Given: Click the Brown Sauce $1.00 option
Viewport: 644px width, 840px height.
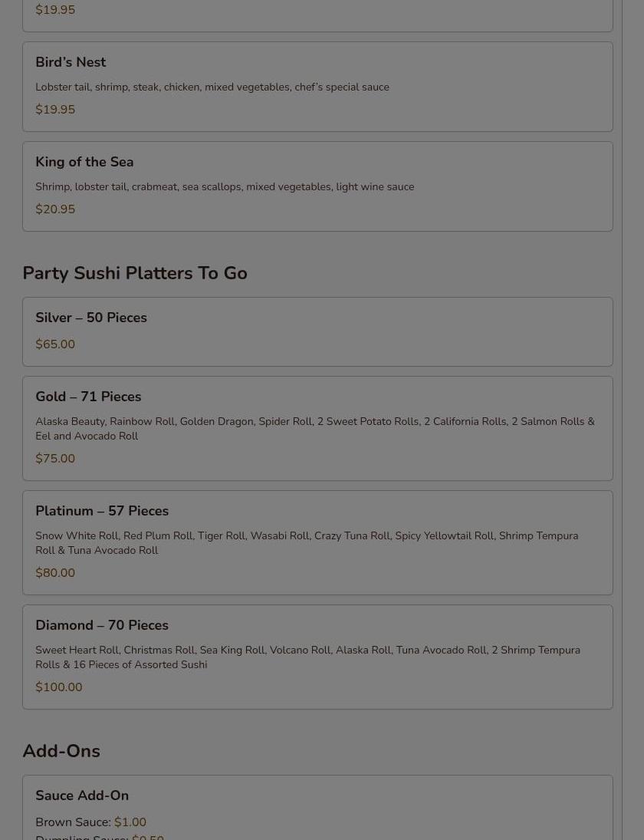Looking at the screenshot, I should (x=90, y=822).
